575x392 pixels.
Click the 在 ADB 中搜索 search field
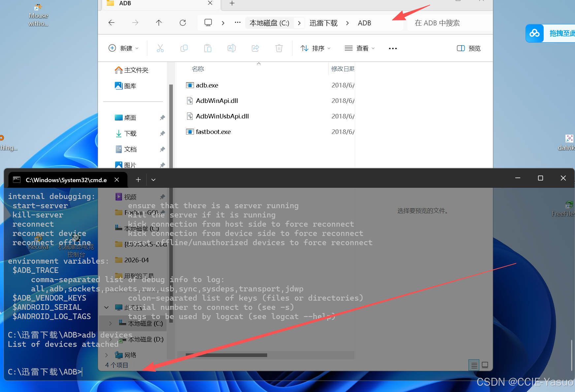pyautogui.click(x=450, y=23)
